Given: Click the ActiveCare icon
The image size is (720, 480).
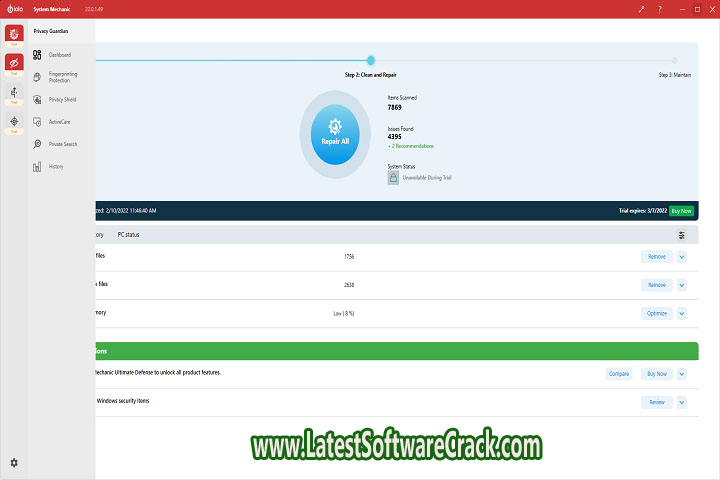Looking at the screenshot, I should tap(37, 122).
